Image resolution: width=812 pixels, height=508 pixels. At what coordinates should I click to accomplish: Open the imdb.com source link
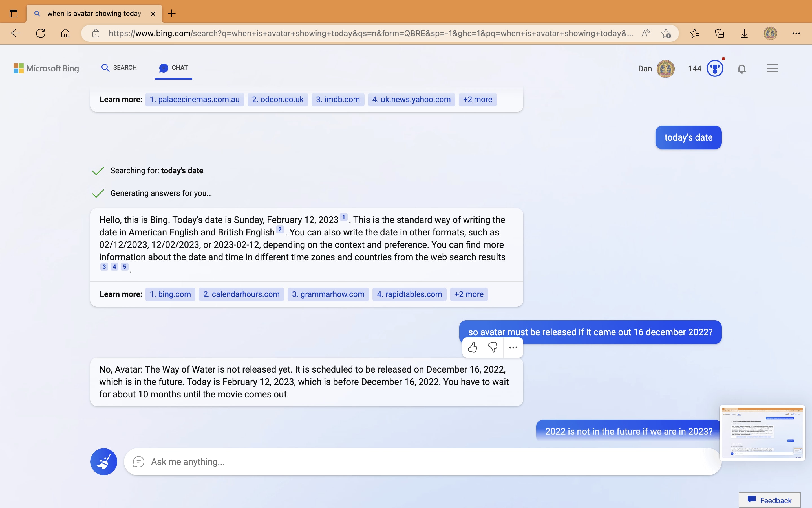(x=337, y=99)
